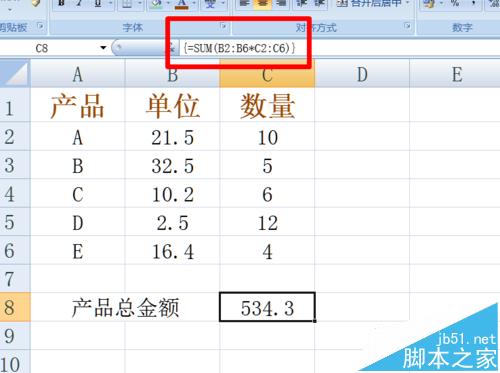This screenshot has width=500, height=373.
Task: Select row 6 header
Action: click(15, 250)
